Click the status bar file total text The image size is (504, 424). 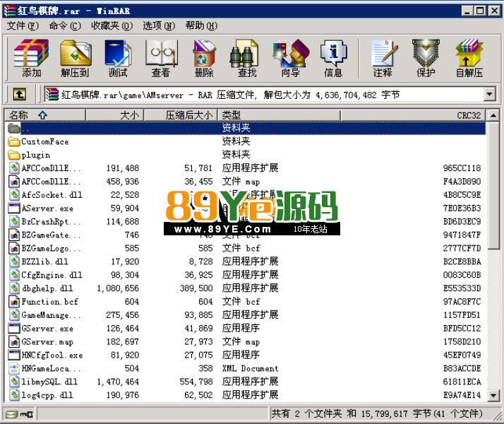(x=377, y=413)
